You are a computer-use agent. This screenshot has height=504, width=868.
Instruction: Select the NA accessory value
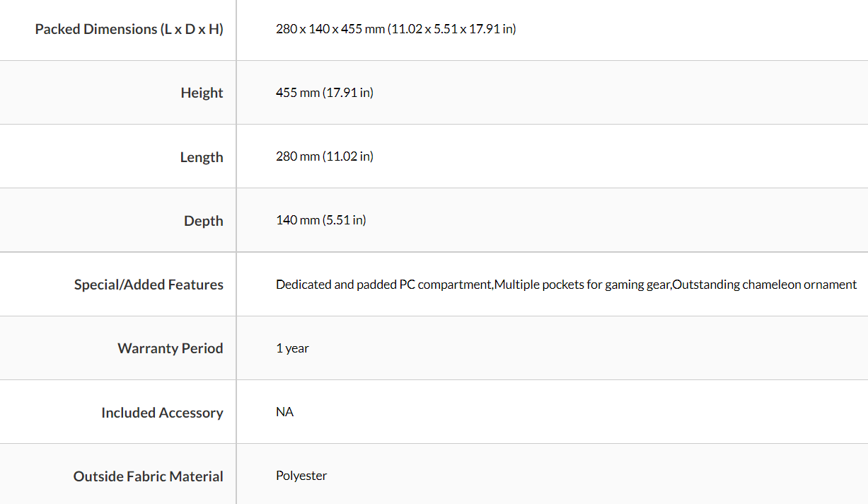(284, 412)
